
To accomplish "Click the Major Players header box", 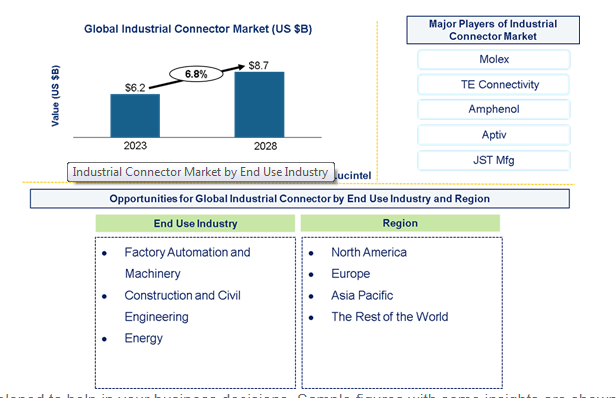I will click(x=493, y=30).
